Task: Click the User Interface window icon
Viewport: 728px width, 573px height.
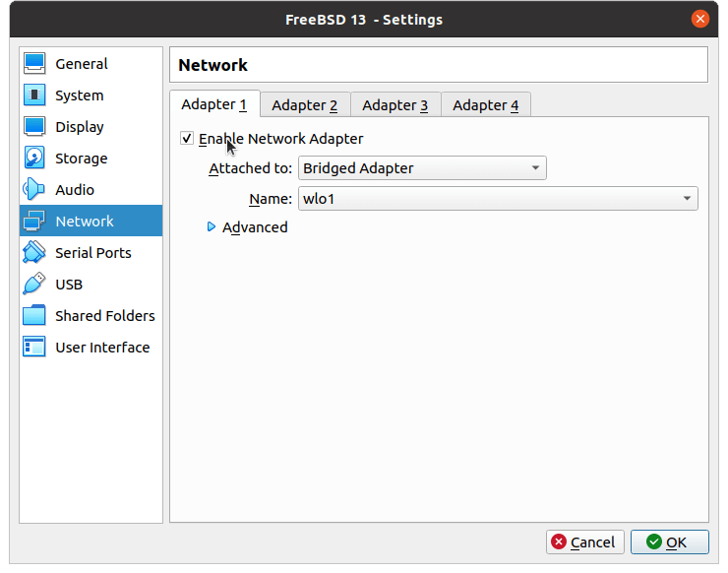Action: coord(34,348)
